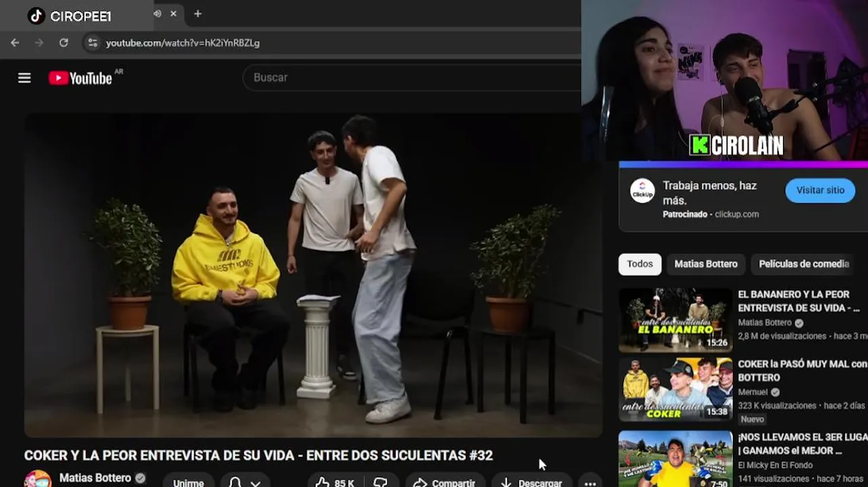Open ¡NOS LLEVAMOS EL 3ER LUGAR video title
The height and width of the screenshot is (487, 868).
[803, 444]
